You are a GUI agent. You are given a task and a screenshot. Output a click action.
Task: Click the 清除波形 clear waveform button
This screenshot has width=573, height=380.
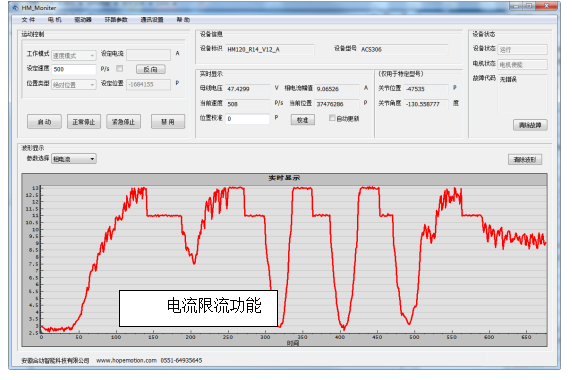(525, 160)
